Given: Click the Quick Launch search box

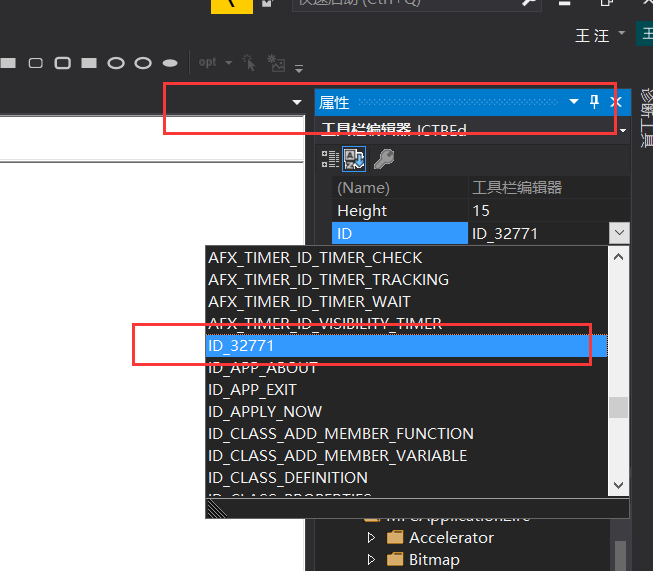Looking at the screenshot, I should (x=416, y=3).
